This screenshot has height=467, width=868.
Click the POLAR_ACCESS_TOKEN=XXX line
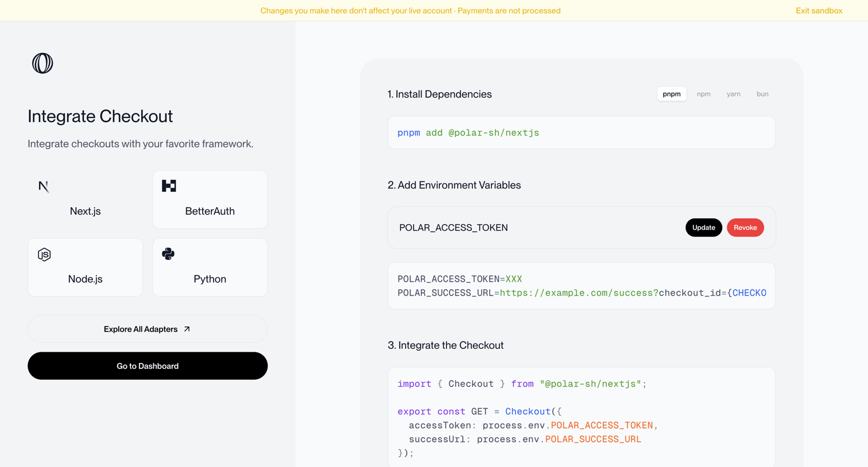pos(460,279)
